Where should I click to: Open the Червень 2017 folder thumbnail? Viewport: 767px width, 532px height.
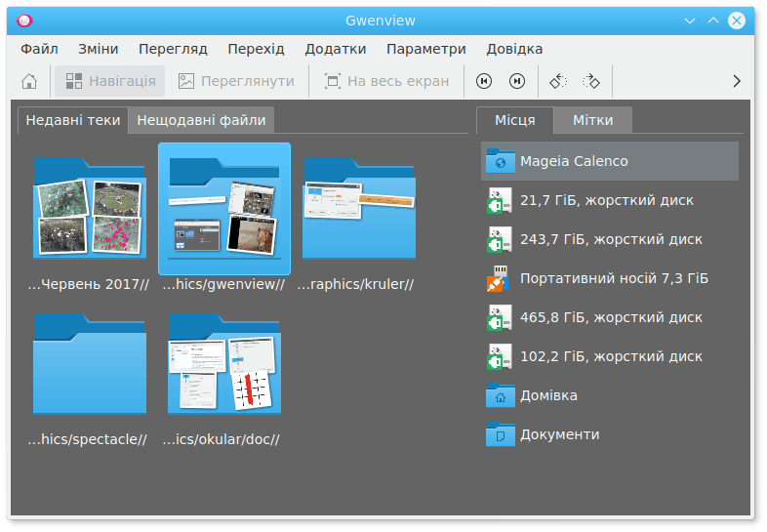click(x=90, y=209)
